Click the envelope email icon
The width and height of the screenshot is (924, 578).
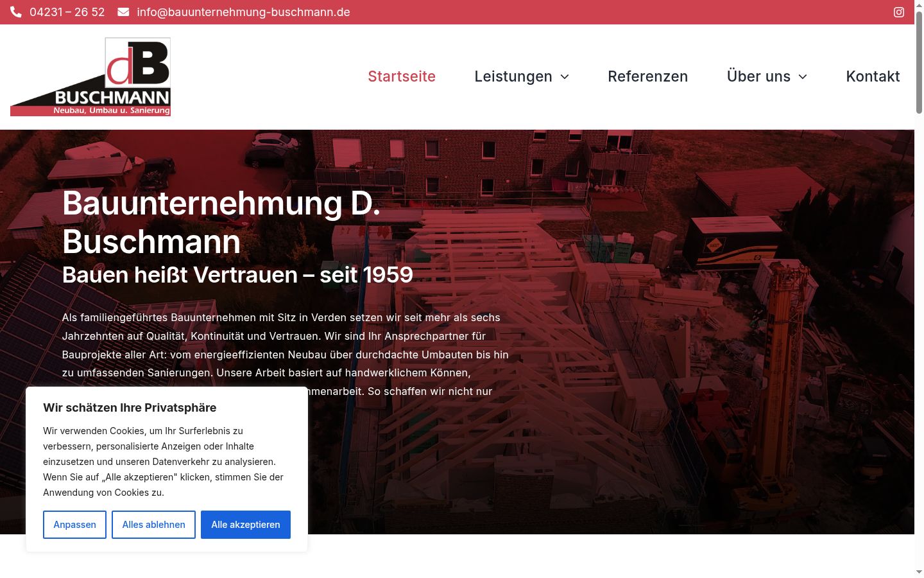click(x=123, y=12)
